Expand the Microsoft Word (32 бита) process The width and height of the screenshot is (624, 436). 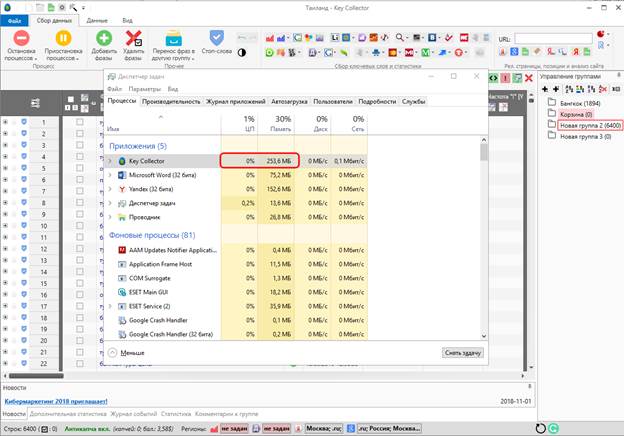(x=110, y=175)
